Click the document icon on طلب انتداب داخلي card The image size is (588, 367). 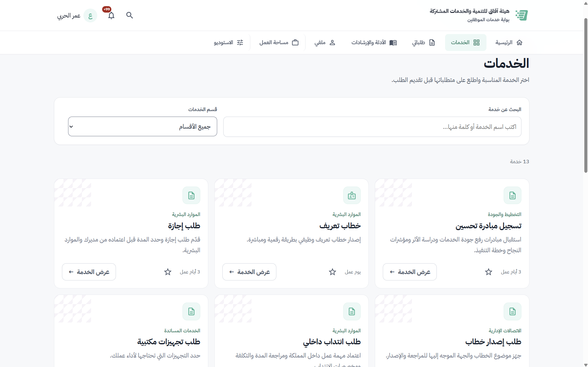[352, 311]
